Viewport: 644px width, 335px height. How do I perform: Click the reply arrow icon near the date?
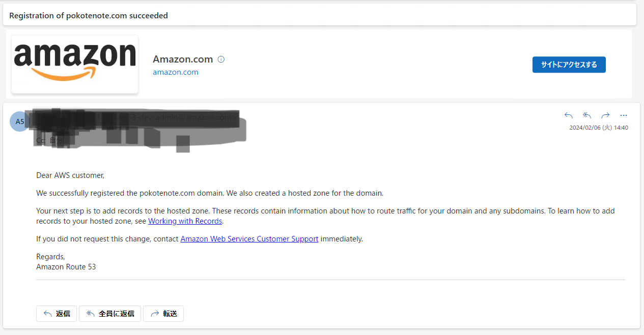(569, 115)
